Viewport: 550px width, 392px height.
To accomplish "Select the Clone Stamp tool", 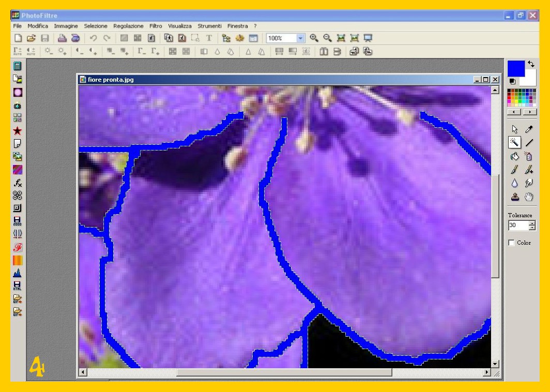I will (514, 197).
